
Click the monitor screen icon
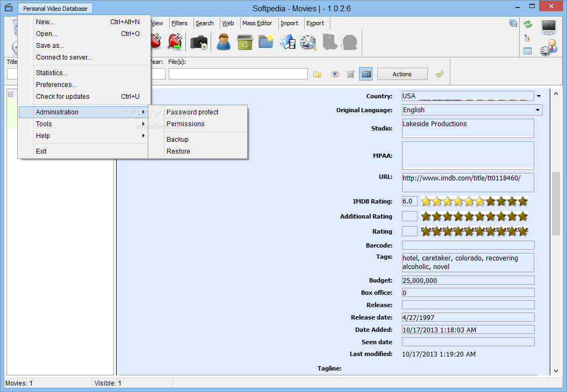pyautogui.click(x=549, y=27)
